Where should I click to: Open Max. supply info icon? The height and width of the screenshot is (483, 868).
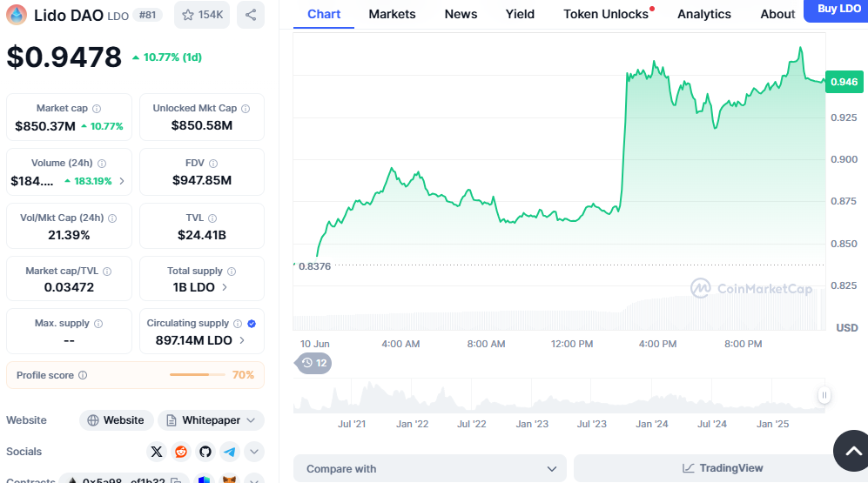[x=98, y=323]
